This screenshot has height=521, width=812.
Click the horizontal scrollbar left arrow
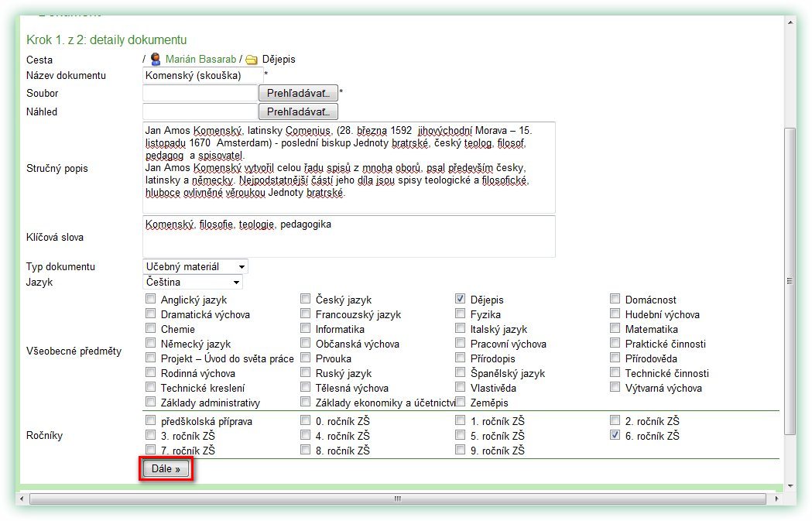click(x=21, y=499)
